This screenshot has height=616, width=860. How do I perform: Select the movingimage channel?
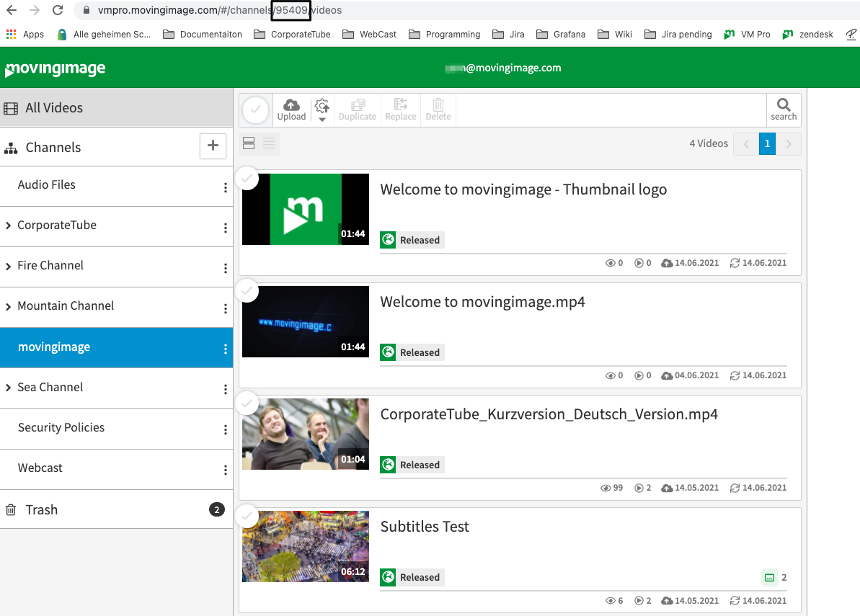click(x=116, y=348)
